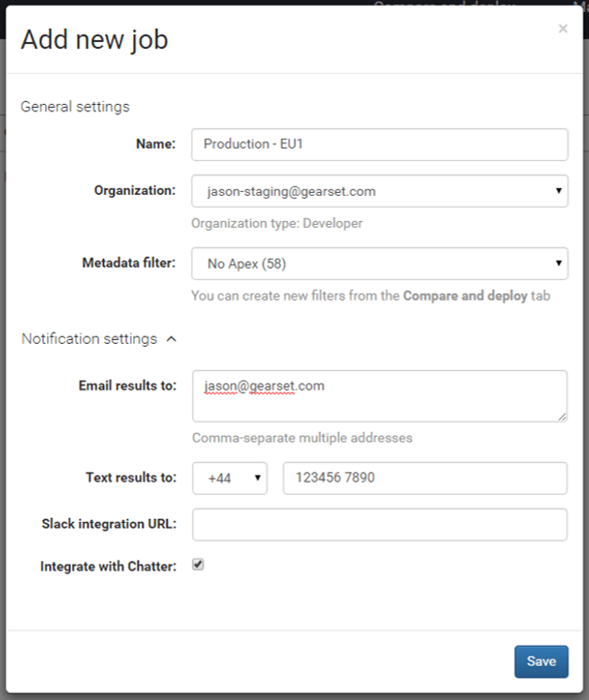This screenshot has width=589, height=700.
Task: Uncheck the Integrate with Chatter checkbox
Action: click(x=199, y=565)
